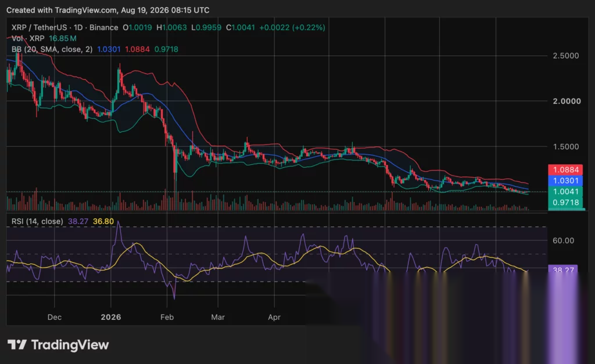Click the blue 1.0301 price scale tag

click(x=565, y=181)
